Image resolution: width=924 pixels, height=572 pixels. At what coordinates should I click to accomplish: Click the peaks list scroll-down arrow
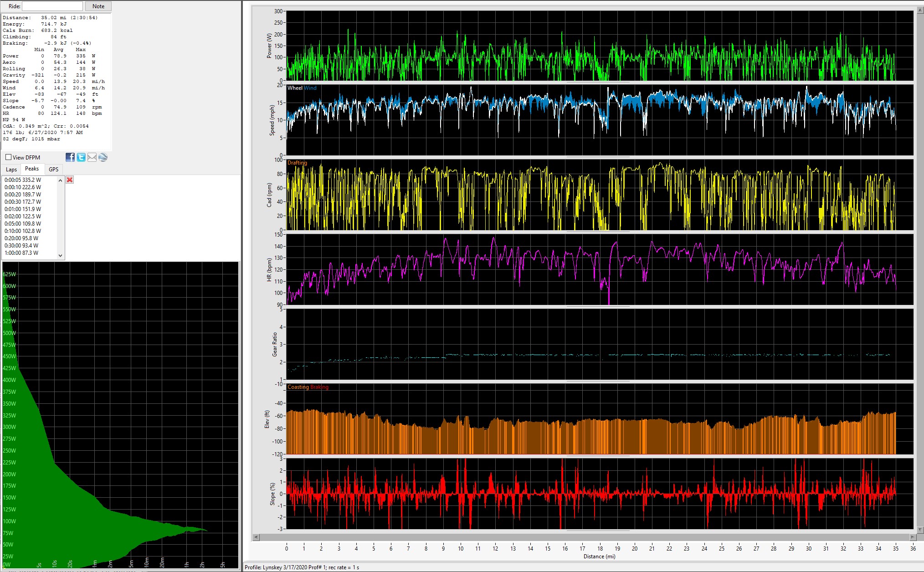pyautogui.click(x=61, y=256)
